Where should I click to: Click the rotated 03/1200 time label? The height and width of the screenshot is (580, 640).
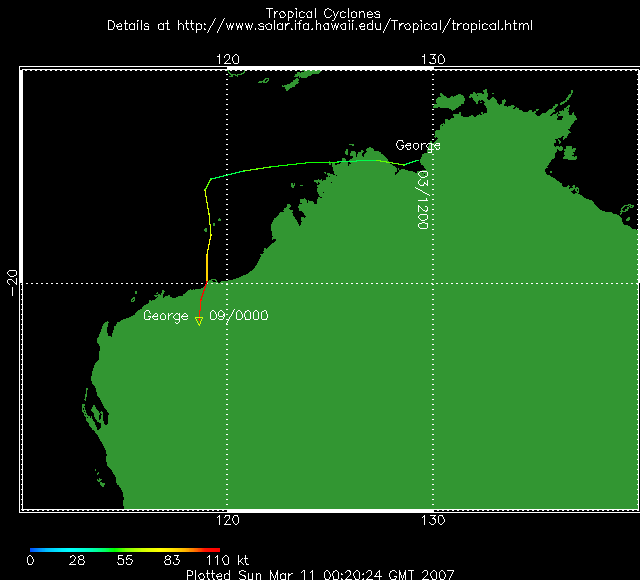point(422,200)
